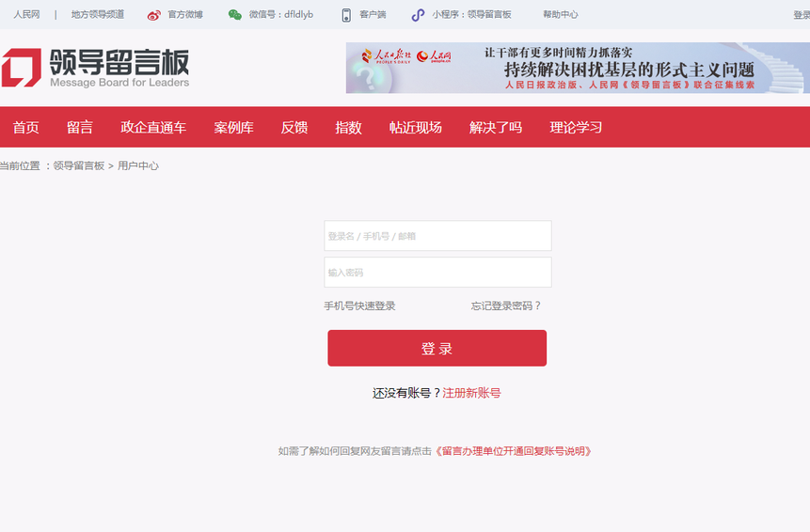Viewport: 810px width, 532px height.
Task: Open the 留言 navigation item
Action: (x=80, y=128)
